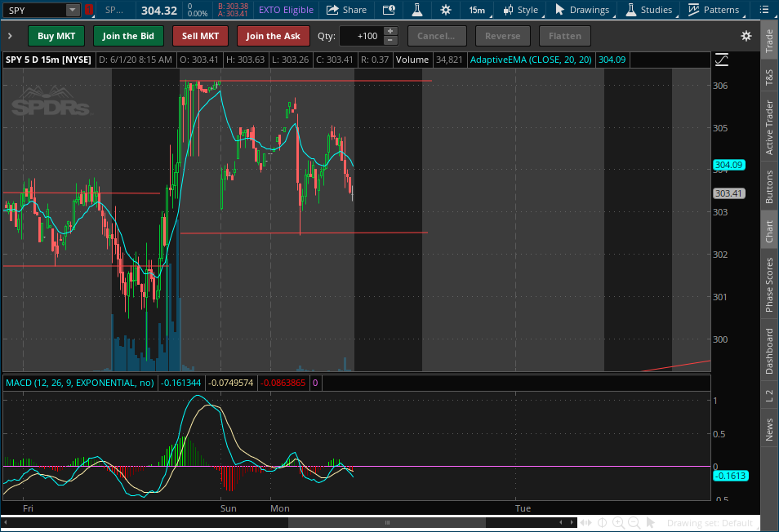This screenshot has width=779, height=532.
Task: Click the Buy MKT button
Action: coord(56,36)
